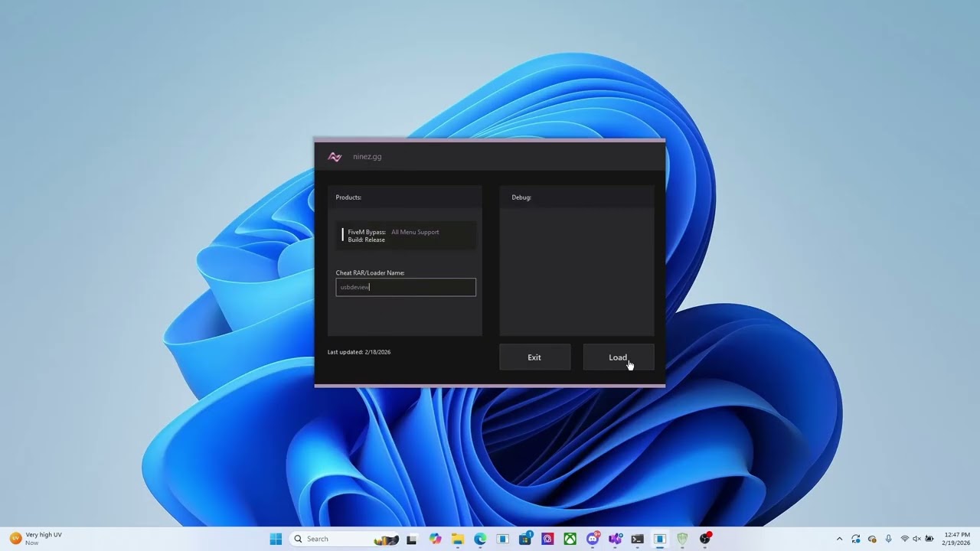Click the Exit button

click(x=534, y=357)
